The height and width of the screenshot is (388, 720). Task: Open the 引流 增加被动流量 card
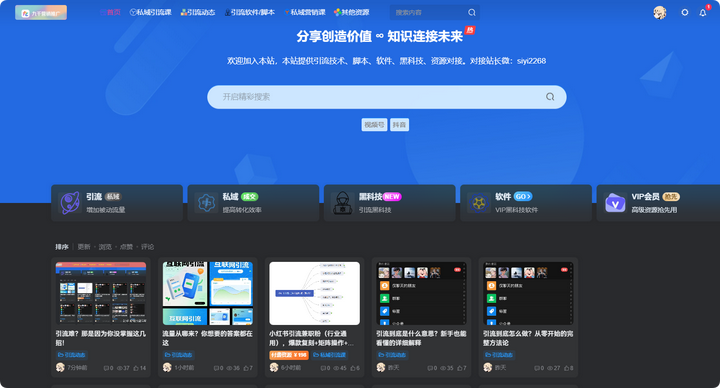117,203
